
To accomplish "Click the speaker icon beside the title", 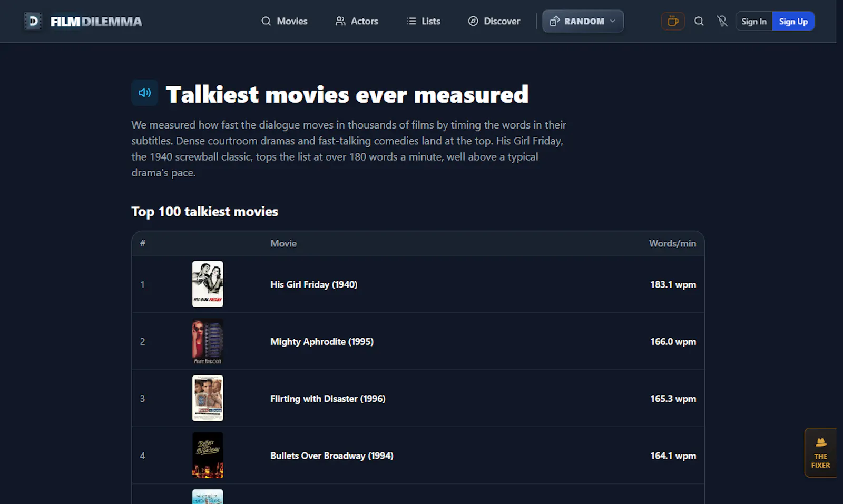I will 144,93.
